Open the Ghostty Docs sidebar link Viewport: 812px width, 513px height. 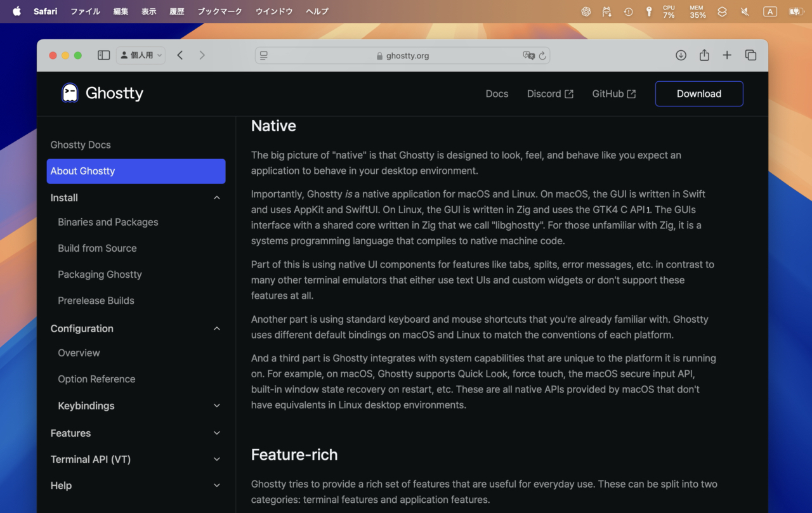click(x=81, y=145)
